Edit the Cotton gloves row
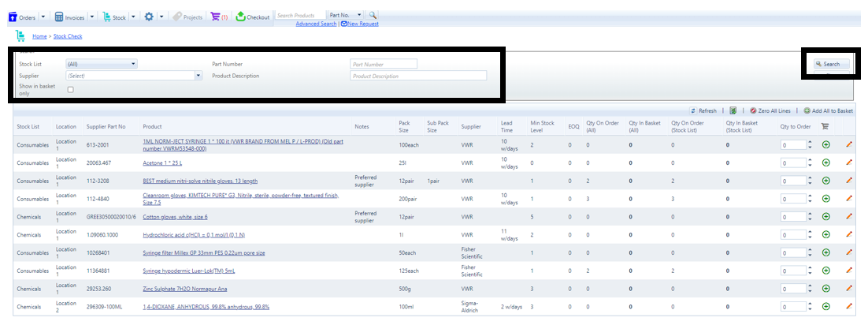 pos(848,217)
